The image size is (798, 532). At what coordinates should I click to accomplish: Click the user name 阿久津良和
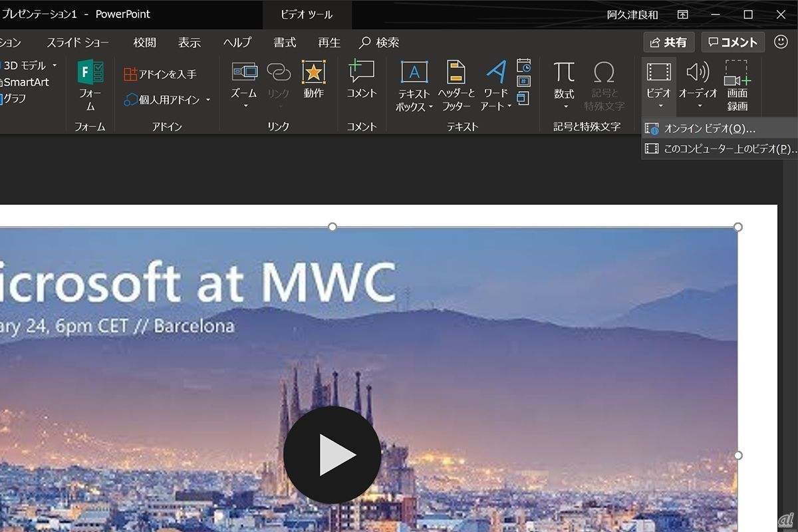[x=632, y=15]
